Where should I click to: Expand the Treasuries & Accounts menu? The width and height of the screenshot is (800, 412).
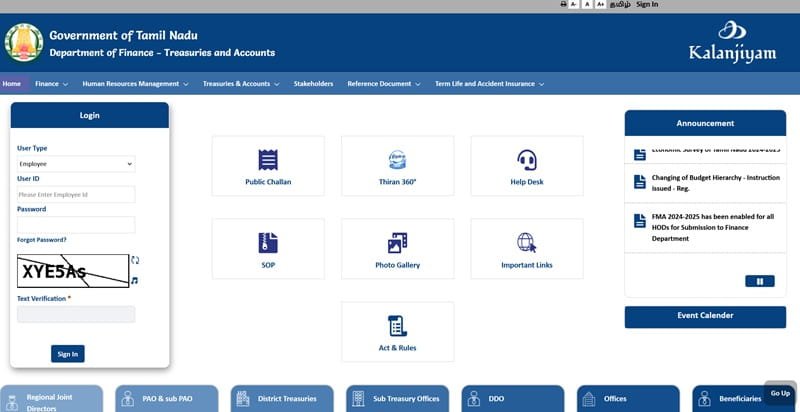(x=240, y=84)
